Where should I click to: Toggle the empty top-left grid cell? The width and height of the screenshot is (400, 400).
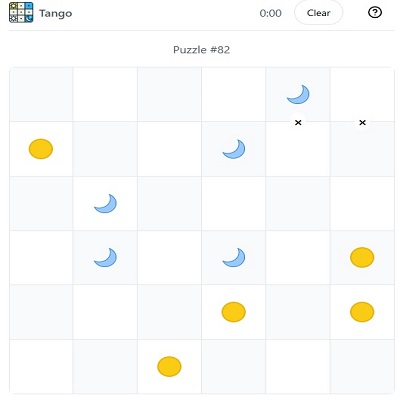(41, 94)
